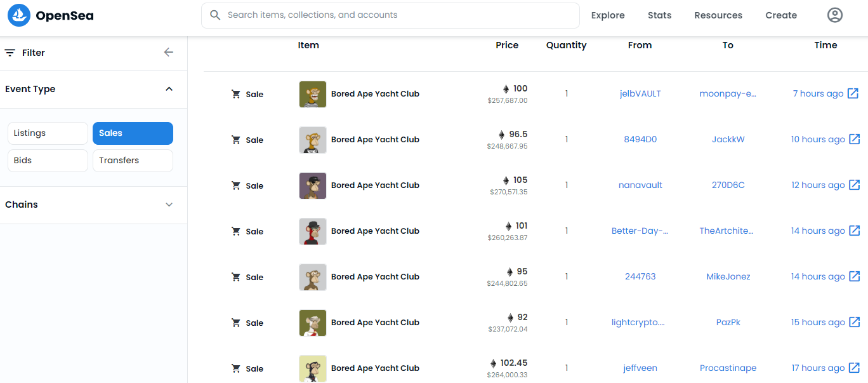Screen dimensions: 868x383
Task: Open external link for 7 hours ago sale
Action: (854, 93)
